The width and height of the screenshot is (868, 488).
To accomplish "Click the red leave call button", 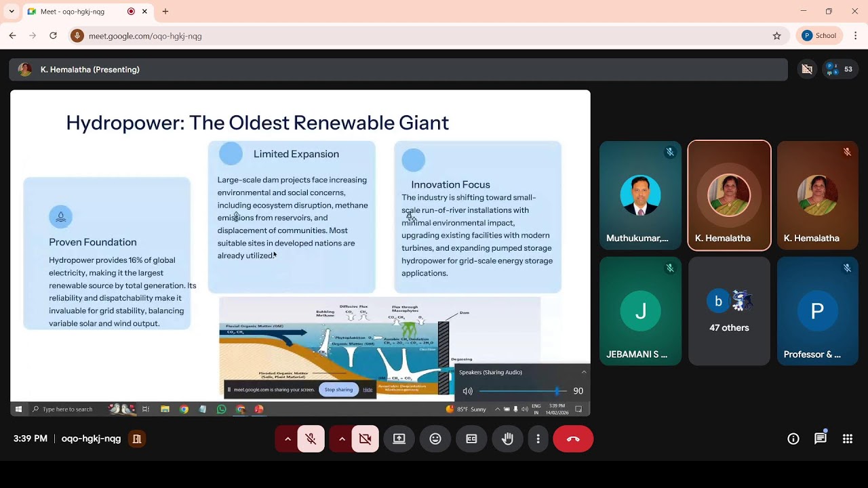I will 573,439.
